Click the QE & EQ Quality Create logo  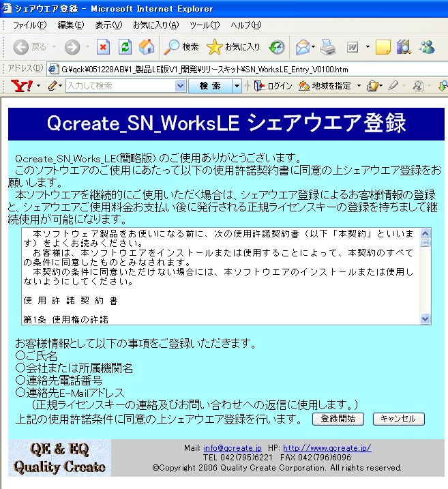point(59,458)
